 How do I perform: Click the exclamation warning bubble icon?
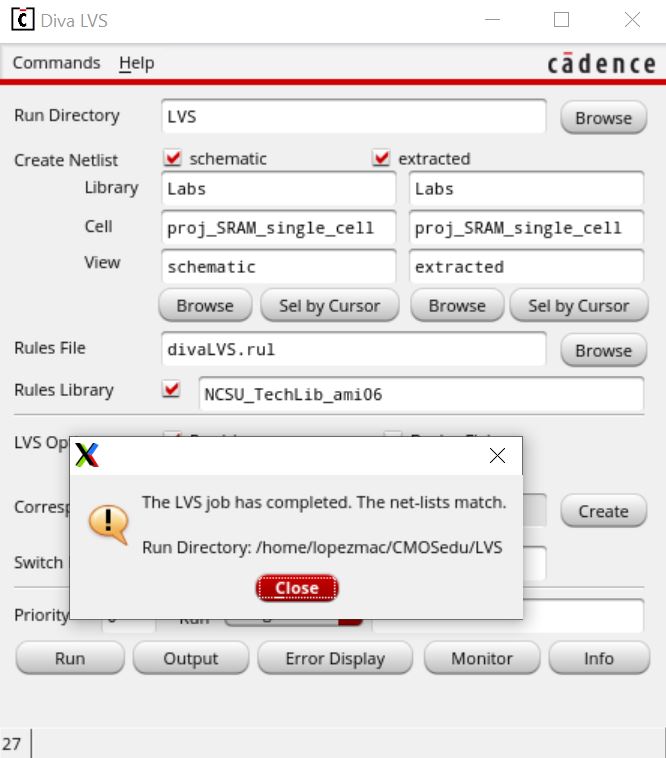pos(109,524)
